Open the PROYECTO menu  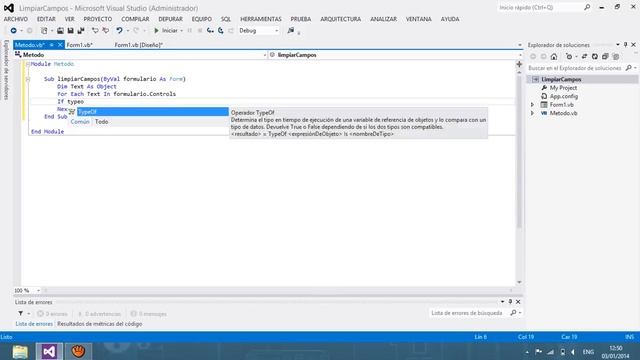click(x=98, y=19)
